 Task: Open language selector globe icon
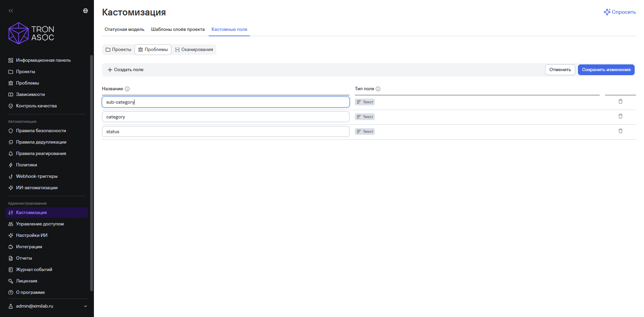point(86,11)
